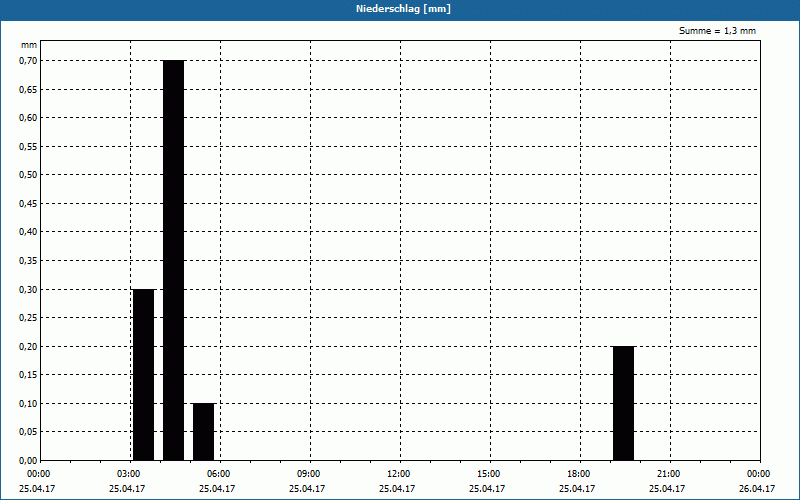
Task: Click the '0,65' y-axis label
Action: tap(28, 89)
